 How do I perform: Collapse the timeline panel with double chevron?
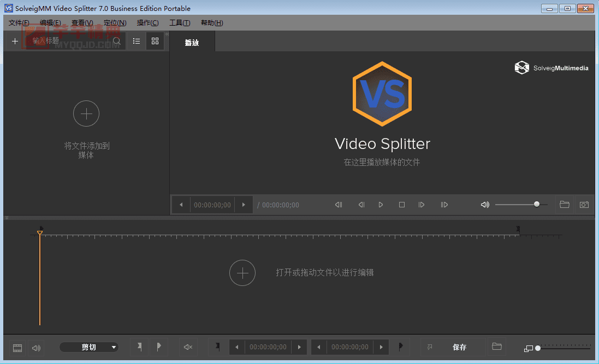click(x=7, y=218)
